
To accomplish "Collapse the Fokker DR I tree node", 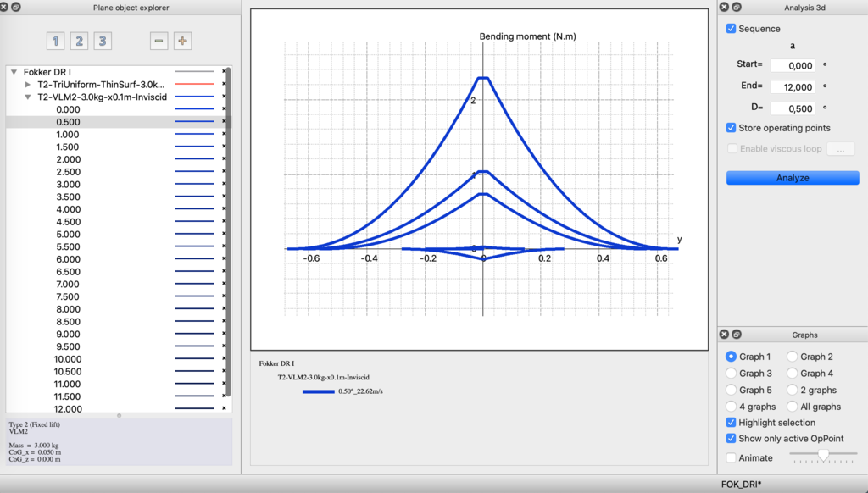I will pos(14,72).
